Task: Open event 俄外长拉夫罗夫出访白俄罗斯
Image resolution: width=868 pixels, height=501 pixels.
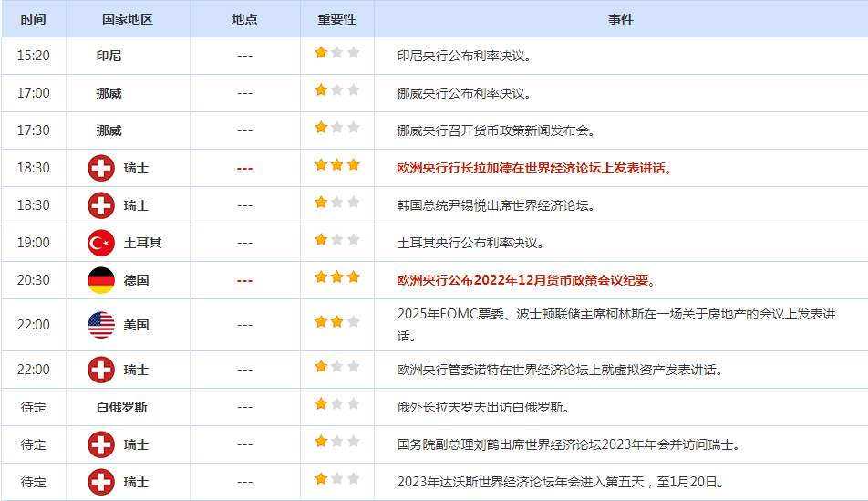Action: tap(483, 407)
